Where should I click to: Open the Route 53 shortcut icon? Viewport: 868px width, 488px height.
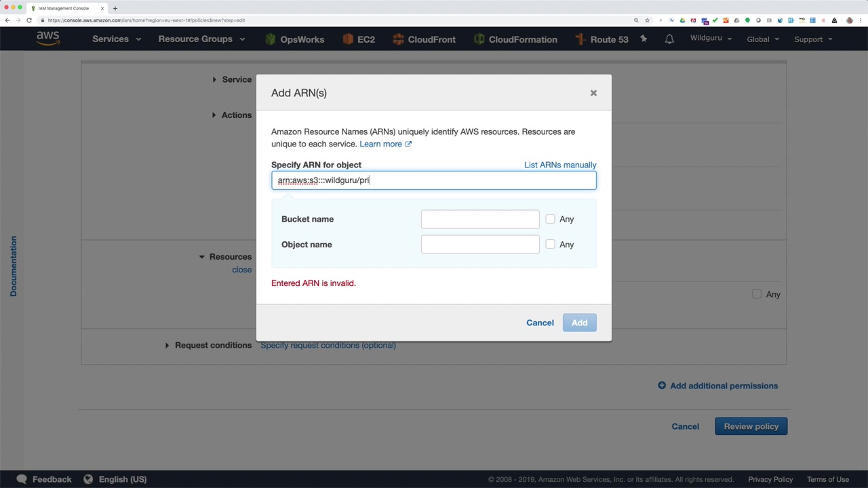pos(580,39)
